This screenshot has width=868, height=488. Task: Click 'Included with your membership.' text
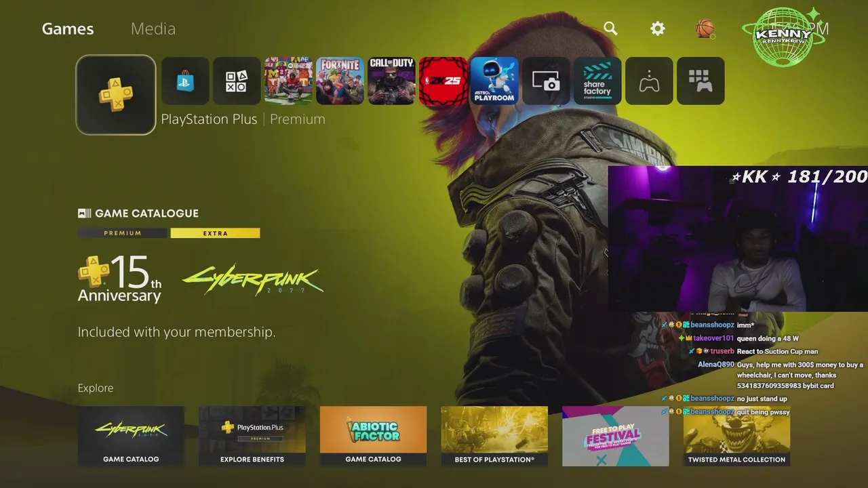(177, 332)
